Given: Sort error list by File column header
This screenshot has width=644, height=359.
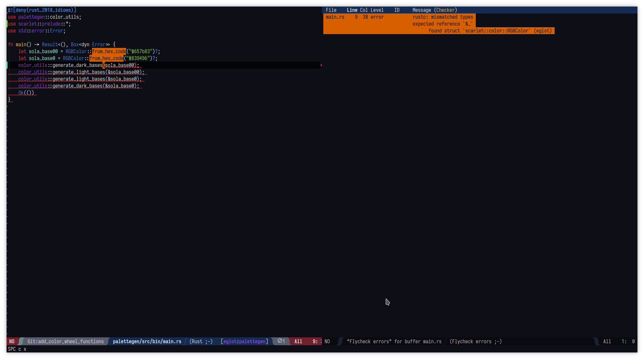Looking at the screenshot, I should (331, 10).
